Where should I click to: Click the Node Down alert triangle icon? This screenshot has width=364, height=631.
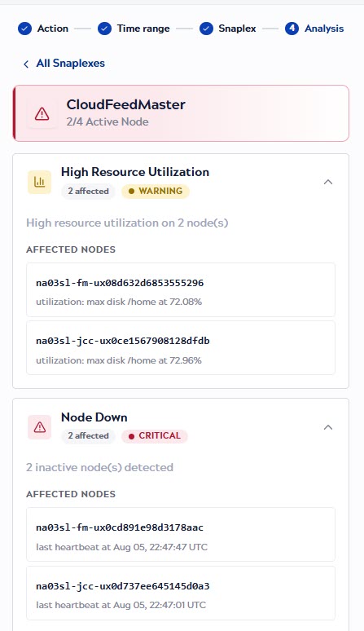[x=39, y=427]
